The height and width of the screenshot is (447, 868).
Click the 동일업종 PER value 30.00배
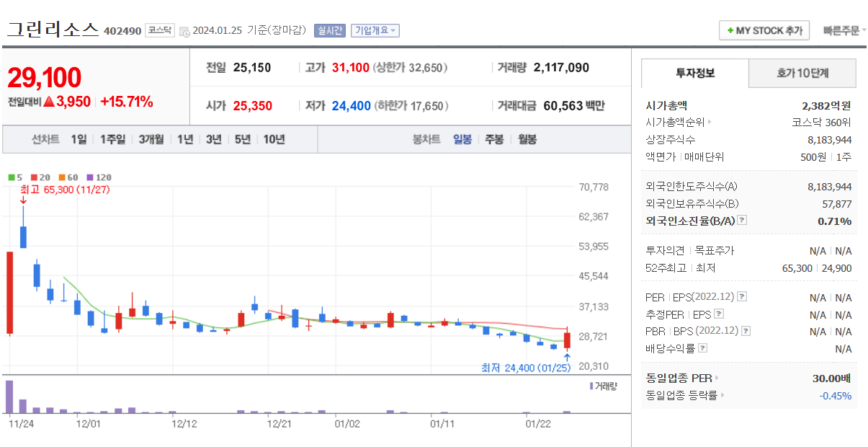pos(832,378)
